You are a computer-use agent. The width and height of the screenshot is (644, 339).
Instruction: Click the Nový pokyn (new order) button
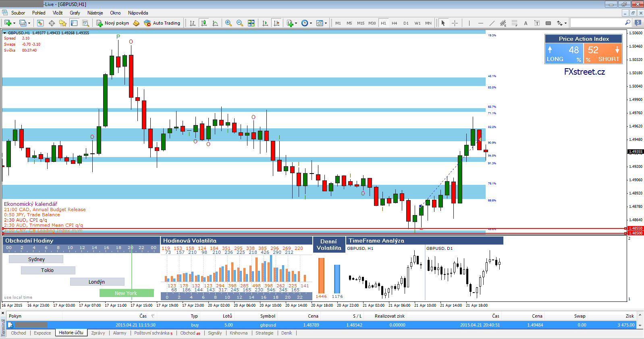coord(112,23)
